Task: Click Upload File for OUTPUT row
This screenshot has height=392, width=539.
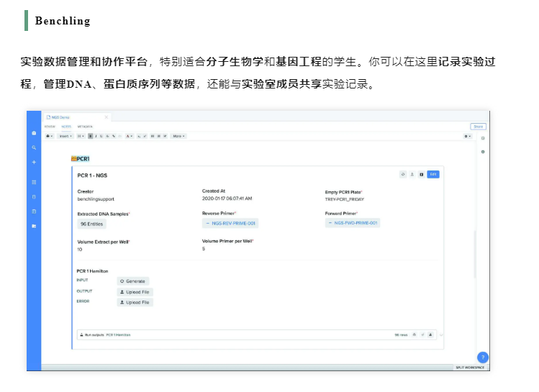Action: pyautogui.click(x=135, y=292)
